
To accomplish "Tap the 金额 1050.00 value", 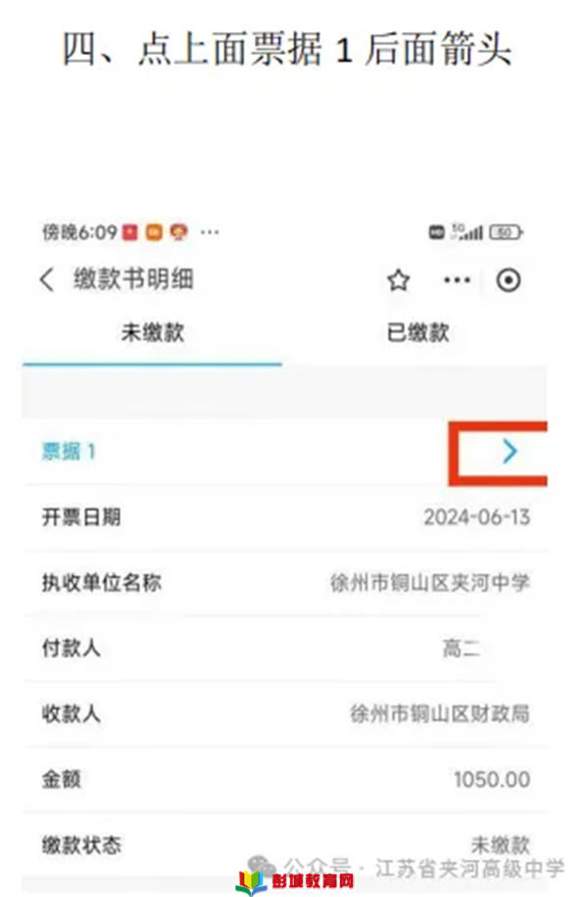I will (492, 779).
